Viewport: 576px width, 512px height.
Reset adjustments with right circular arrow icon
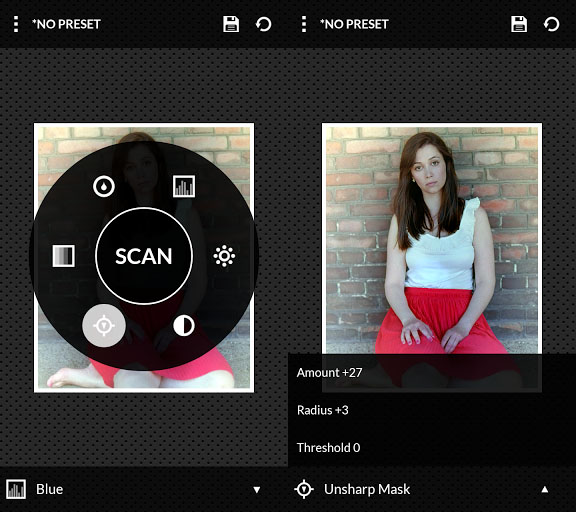pyautogui.click(x=551, y=24)
